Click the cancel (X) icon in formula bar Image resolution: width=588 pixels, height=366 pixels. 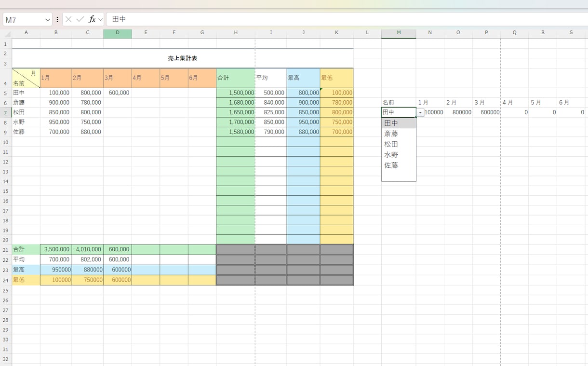68,19
